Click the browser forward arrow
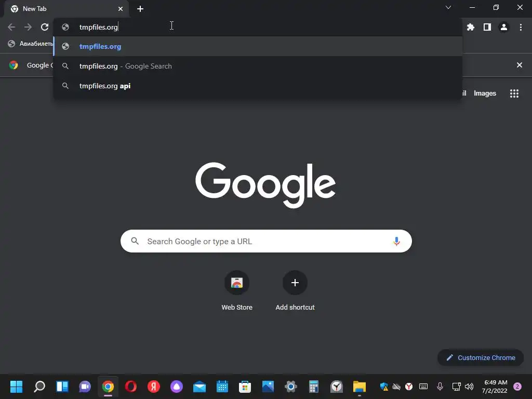The width and height of the screenshot is (532, 399). 28,27
